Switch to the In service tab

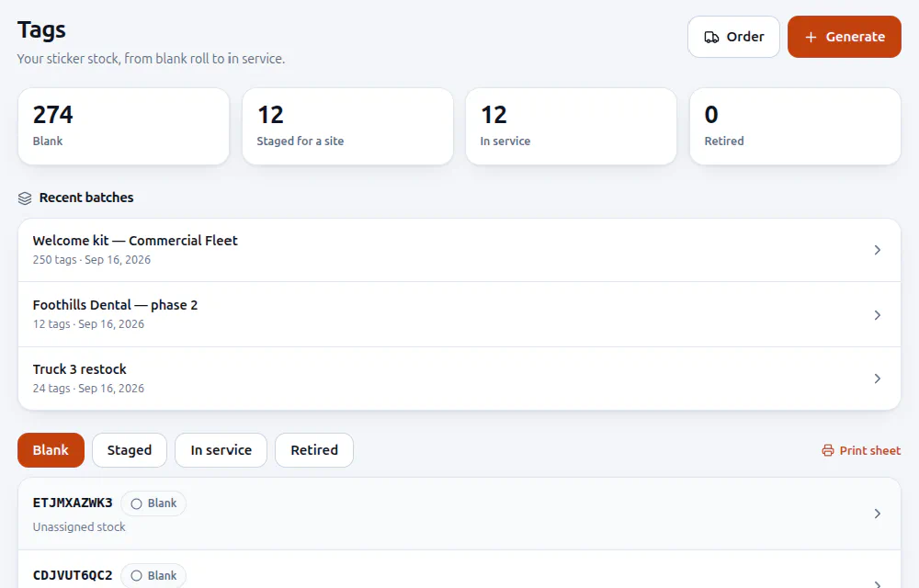221,450
